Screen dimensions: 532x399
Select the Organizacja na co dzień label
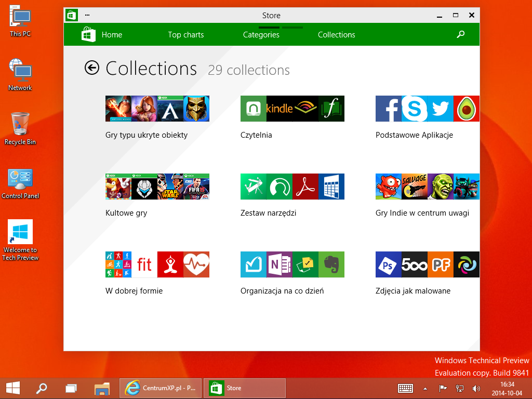click(282, 291)
